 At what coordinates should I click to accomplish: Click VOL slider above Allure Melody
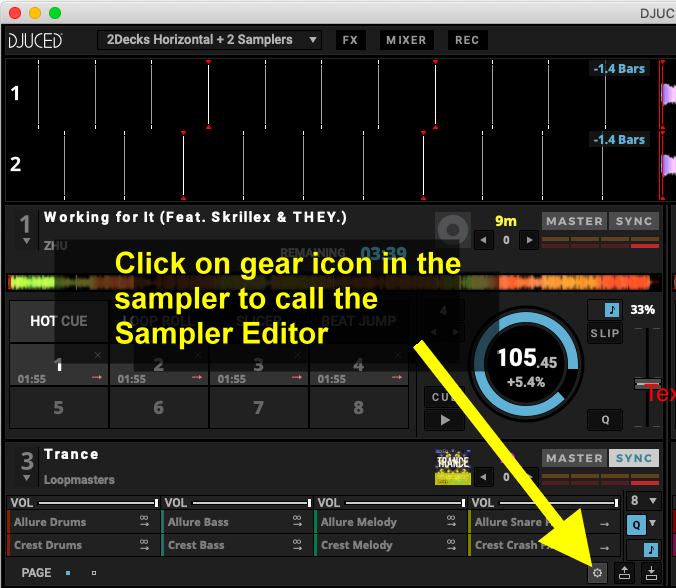tap(405, 503)
